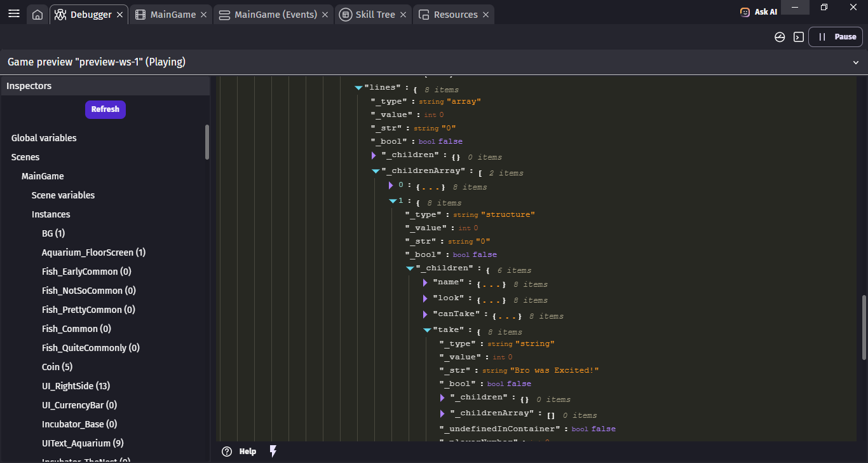Viewport: 868px width, 463px height.
Task: Open the debugger console icon
Action: 799,37
